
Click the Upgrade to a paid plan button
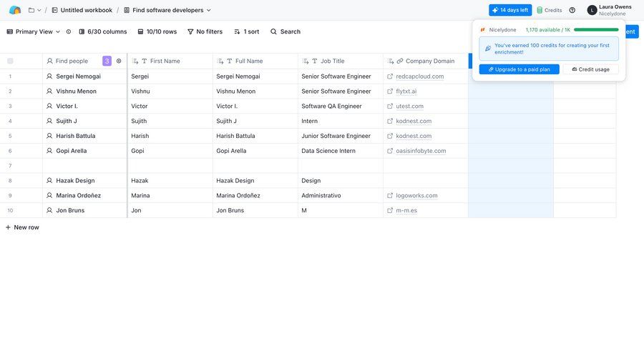pos(519,69)
